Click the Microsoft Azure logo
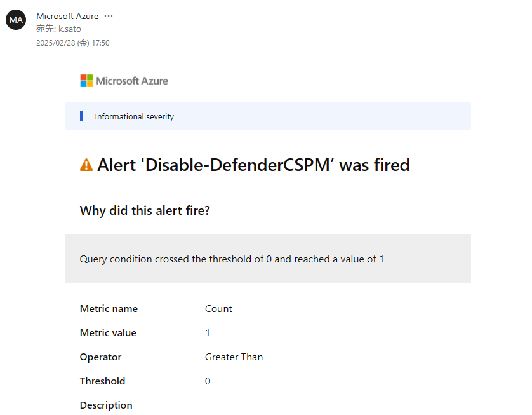 pos(124,81)
